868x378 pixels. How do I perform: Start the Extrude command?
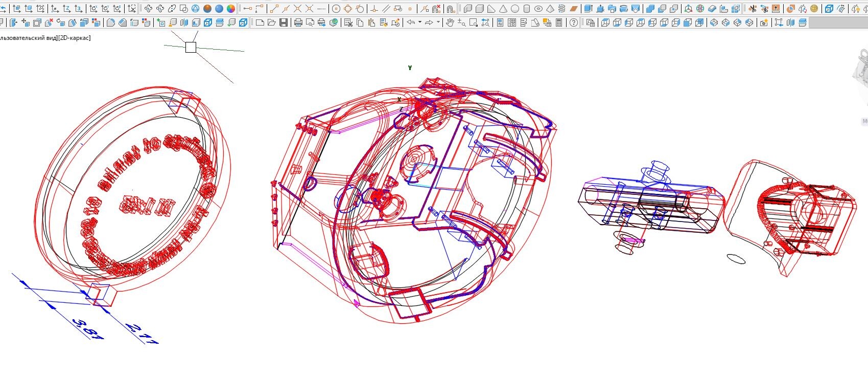click(588, 9)
